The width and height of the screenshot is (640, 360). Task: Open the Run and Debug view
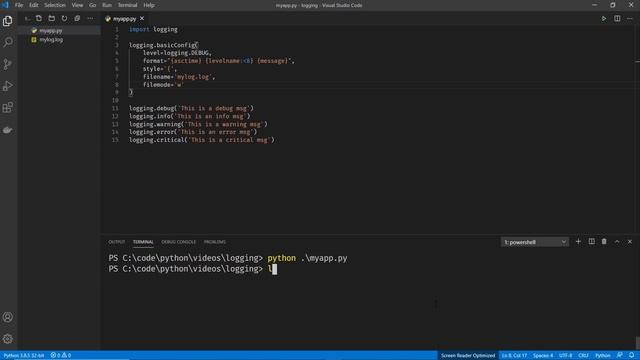click(x=8, y=86)
